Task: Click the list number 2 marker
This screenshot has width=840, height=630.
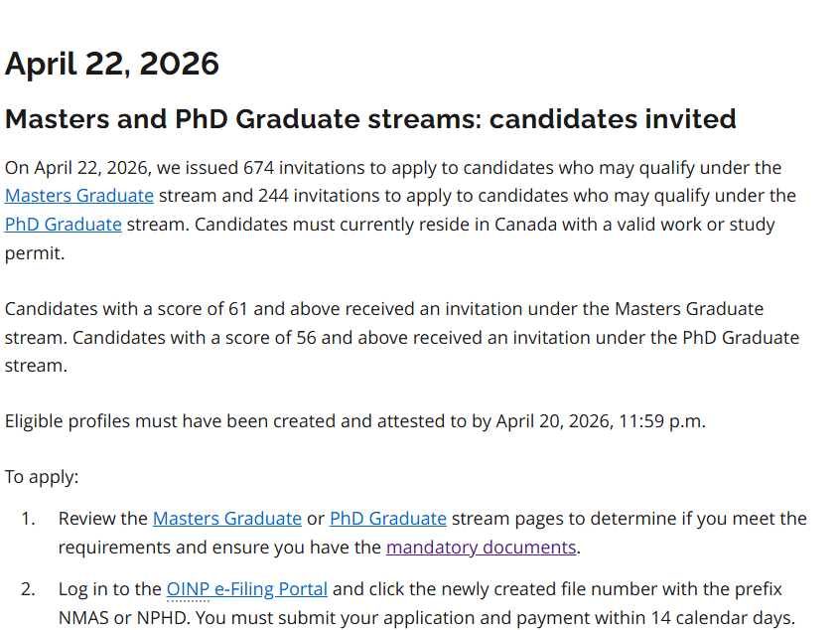Action: [28, 589]
